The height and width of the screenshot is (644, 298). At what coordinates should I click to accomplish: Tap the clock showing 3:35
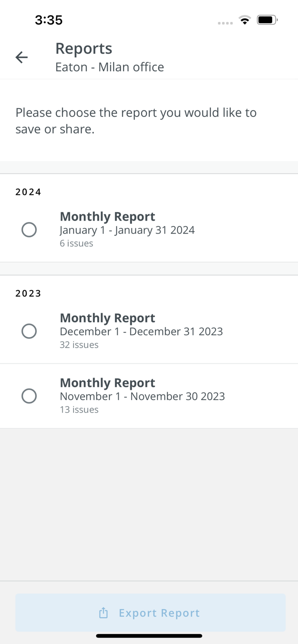pos(49,20)
